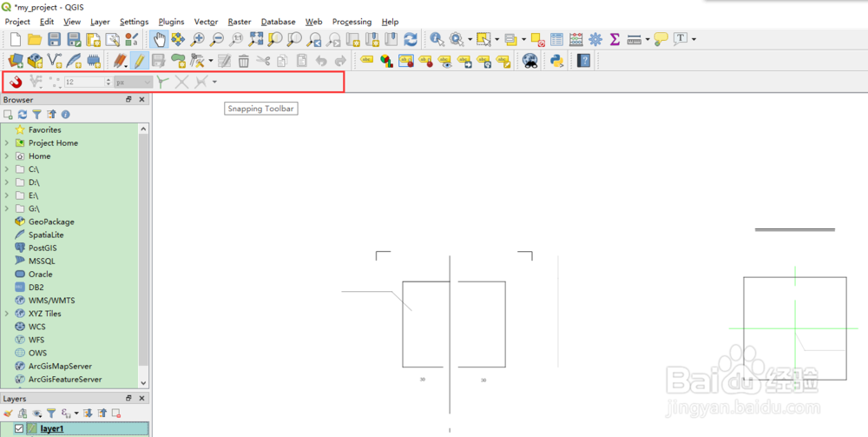Screen dimensions: 868x437
Task: Open the help contents book icon
Action: point(583,60)
